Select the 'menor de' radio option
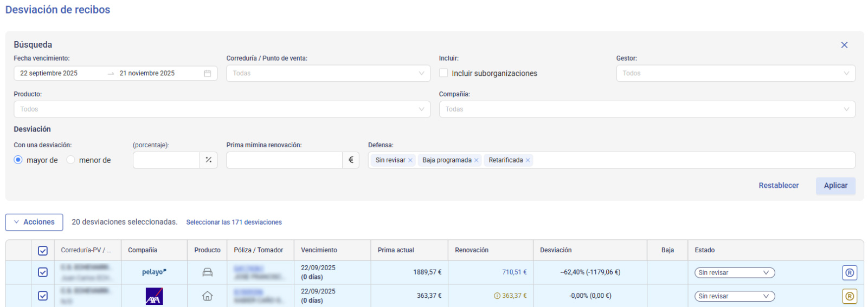The width and height of the screenshot is (868, 307). pyautogui.click(x=71, y=160)
